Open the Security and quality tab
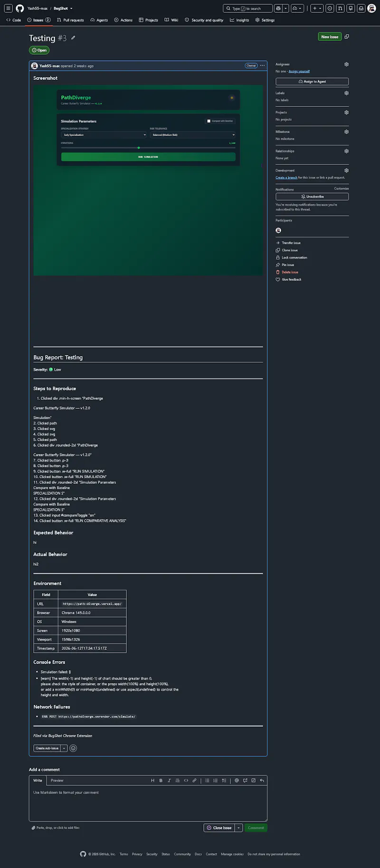This screenshot has width=380, height=868. [204, 20]
